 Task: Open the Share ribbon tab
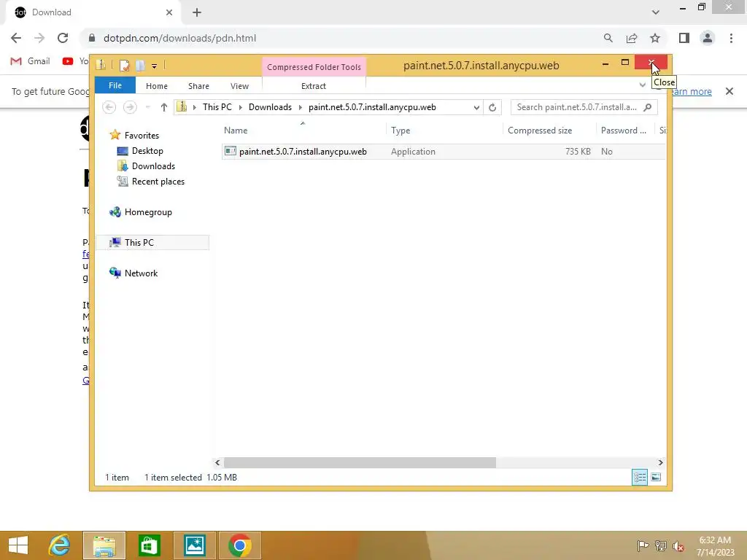pyautogui.click(x=198, y=86)
